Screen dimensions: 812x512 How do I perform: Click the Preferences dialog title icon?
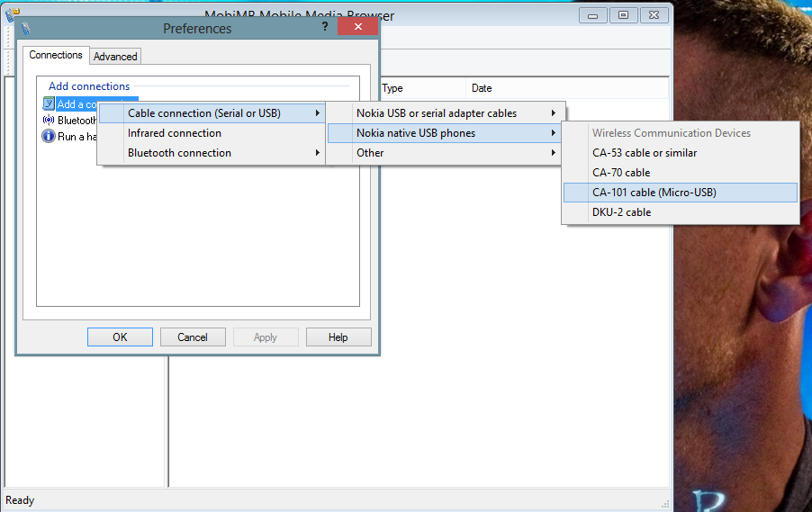click(25, 29)
